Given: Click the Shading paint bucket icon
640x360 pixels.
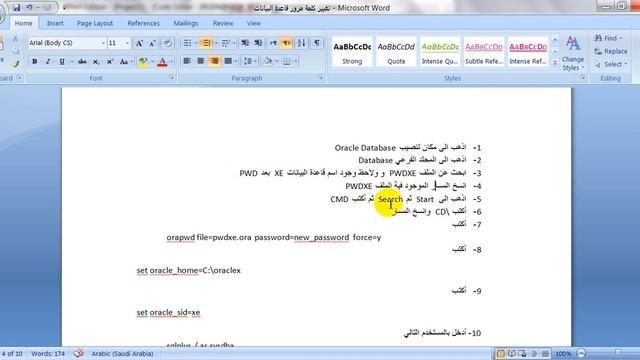Looking at the screenshot, I should 267,61.
